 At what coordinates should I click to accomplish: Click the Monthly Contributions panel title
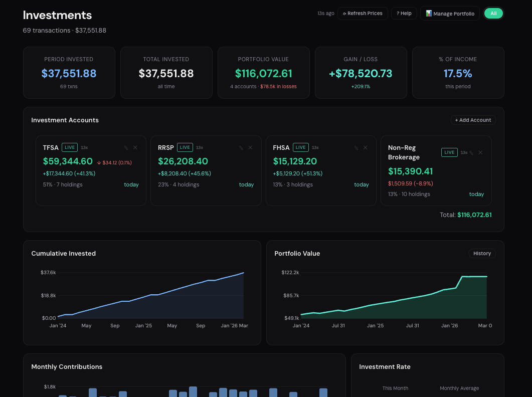click(67, 367)
